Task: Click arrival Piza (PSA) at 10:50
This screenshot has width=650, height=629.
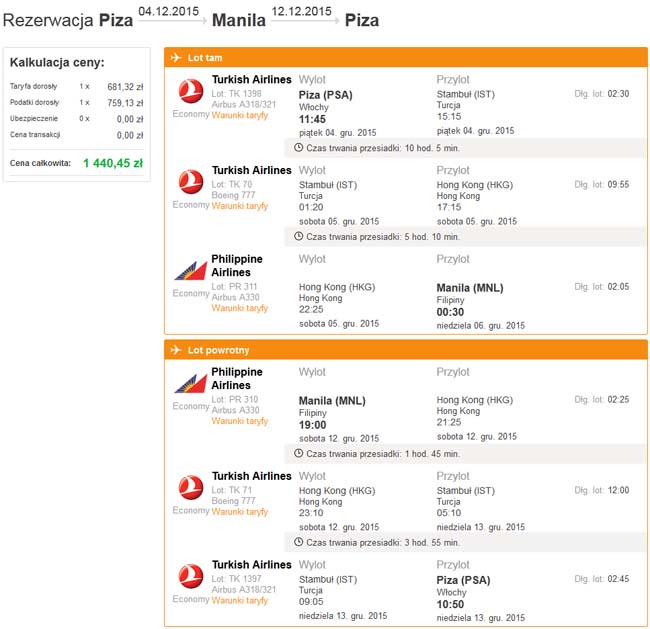Action: click(463, 580)
